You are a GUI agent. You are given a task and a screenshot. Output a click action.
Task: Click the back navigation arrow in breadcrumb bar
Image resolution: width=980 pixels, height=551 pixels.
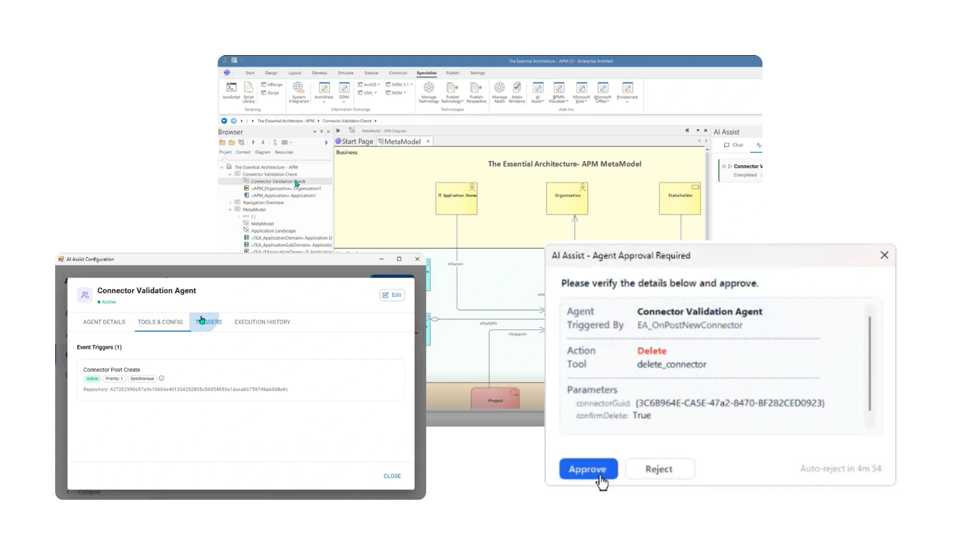click(224, 121)
